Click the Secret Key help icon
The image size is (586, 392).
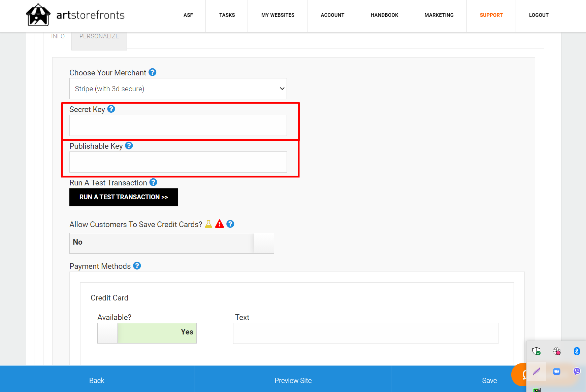(x=111, y=109)
